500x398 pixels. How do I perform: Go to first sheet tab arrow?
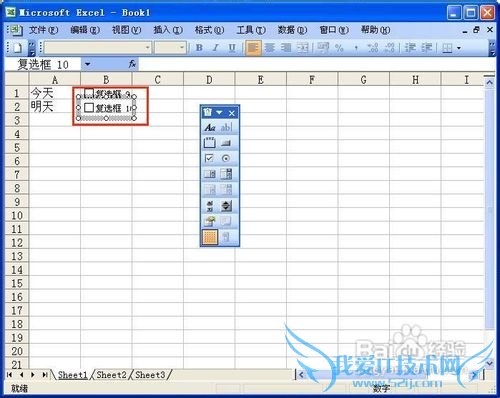pyautogui.click(x=10, y=375)
